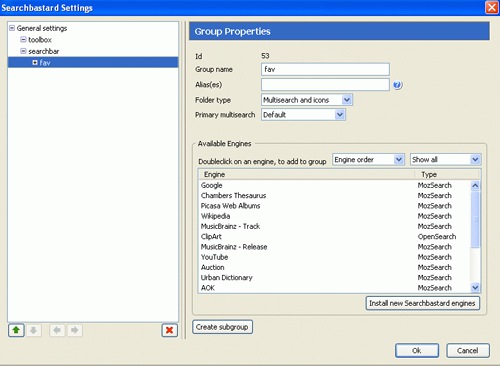Select Google in the engine list
Screen dimensions: 500x366
(334, 185)
